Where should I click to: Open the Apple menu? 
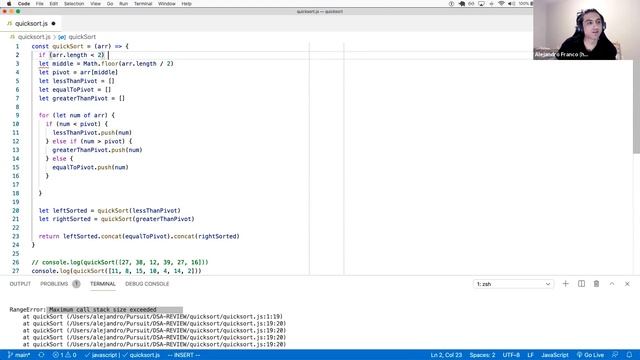[9, 4]
